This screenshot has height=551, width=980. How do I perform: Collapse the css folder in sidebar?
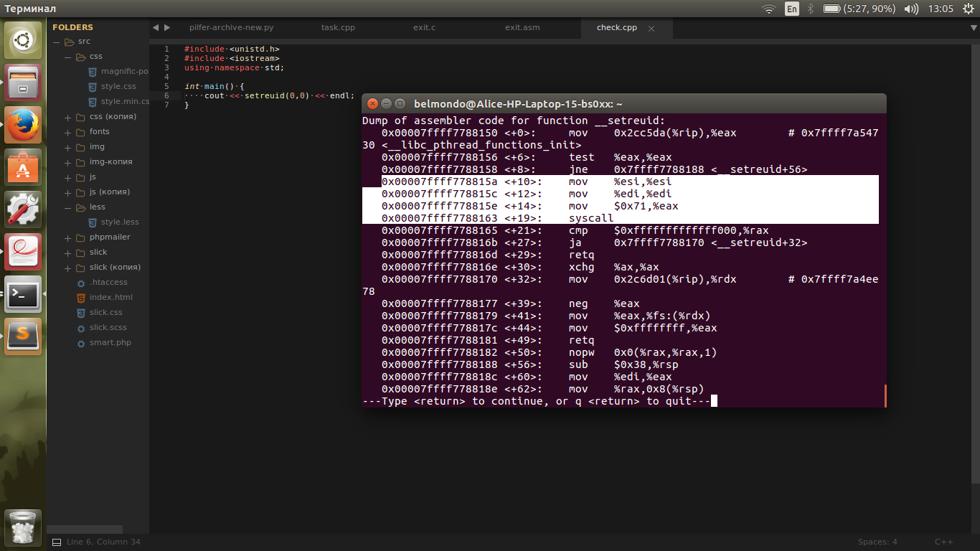67,56
